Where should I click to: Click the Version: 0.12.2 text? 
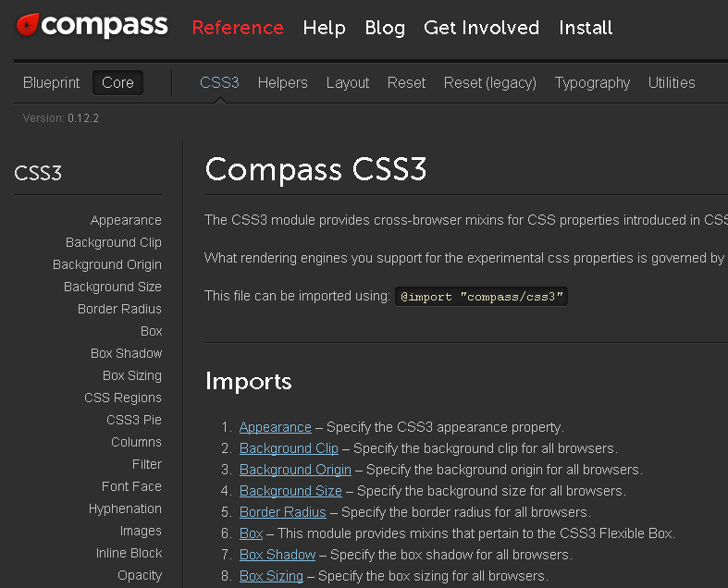[61, 118]
